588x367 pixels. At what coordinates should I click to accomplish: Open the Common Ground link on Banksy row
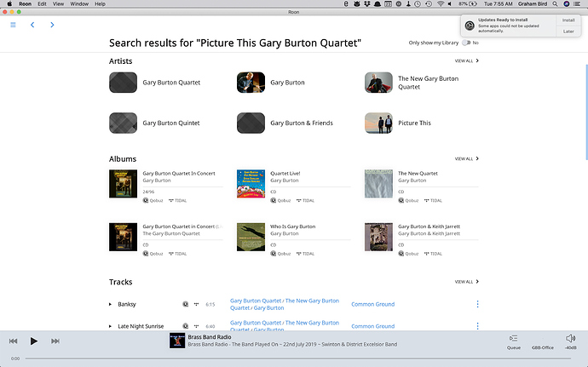372,304
